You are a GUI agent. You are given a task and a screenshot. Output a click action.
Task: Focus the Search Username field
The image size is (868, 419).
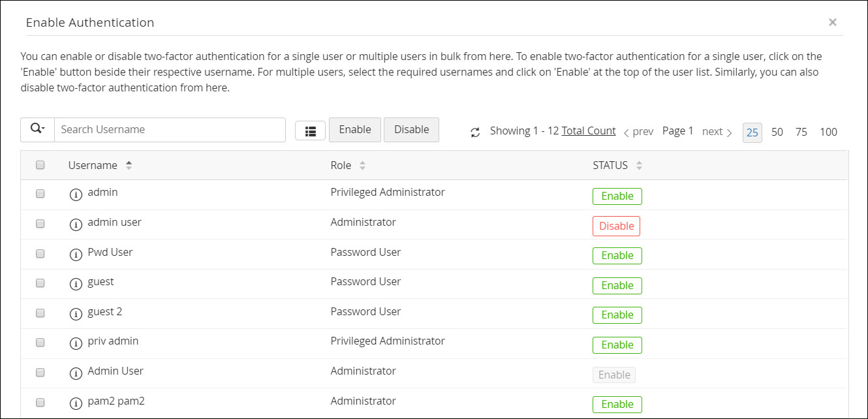tap(170, 129)
